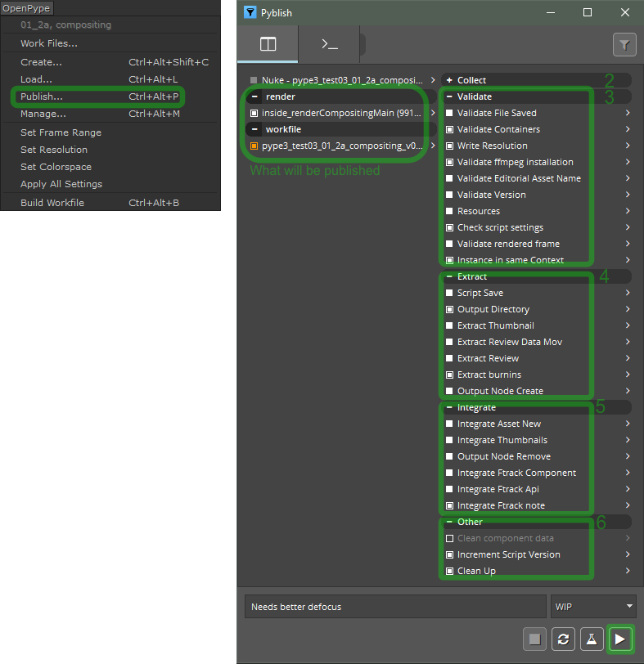Open details arrow for Output Node Create

click(628, 391)
